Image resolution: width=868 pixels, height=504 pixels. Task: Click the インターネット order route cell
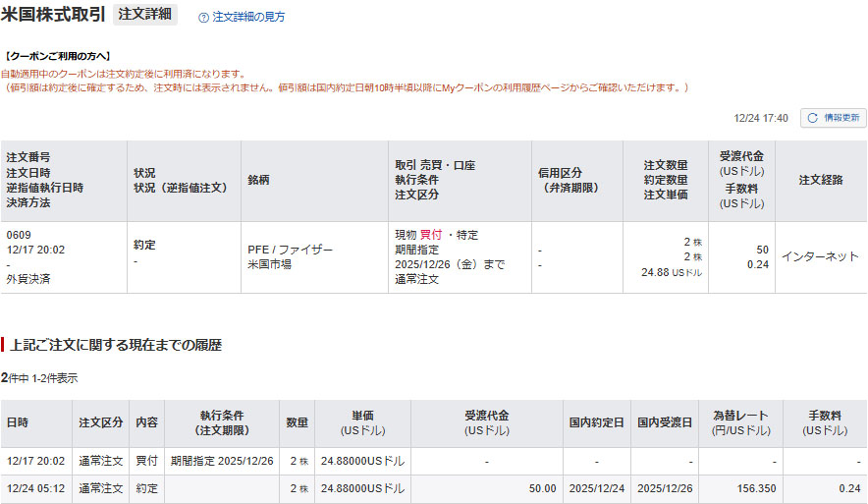tap(820, 256)
